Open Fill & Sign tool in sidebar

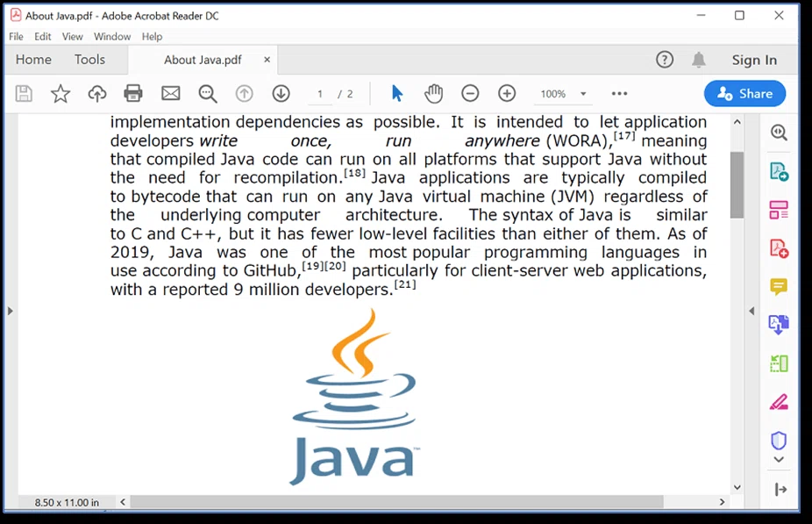pyautogui.click(x=779, y=402)
